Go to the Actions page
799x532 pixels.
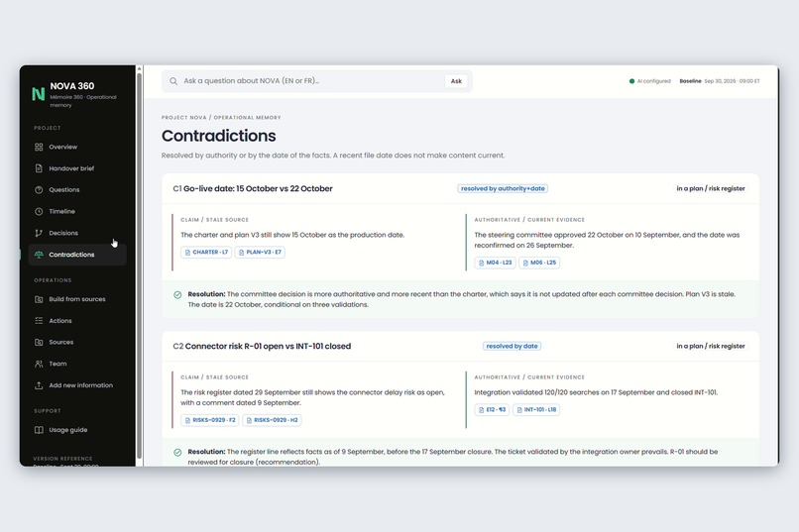point(77,321)
